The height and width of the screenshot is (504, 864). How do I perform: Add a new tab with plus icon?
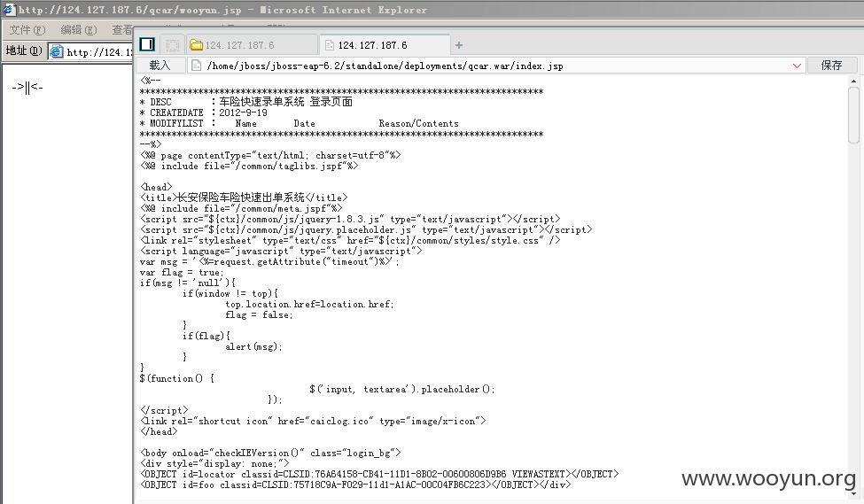(x=458, y=45)
